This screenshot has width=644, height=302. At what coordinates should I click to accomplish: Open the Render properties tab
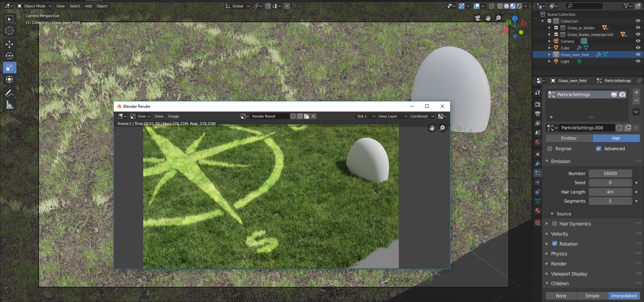click(538, 104)
